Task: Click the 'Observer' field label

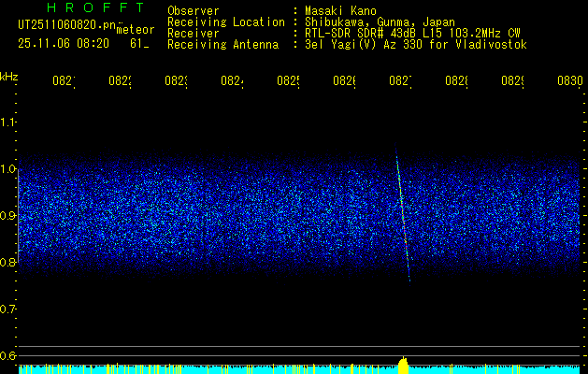Action: tap(194, 10)
